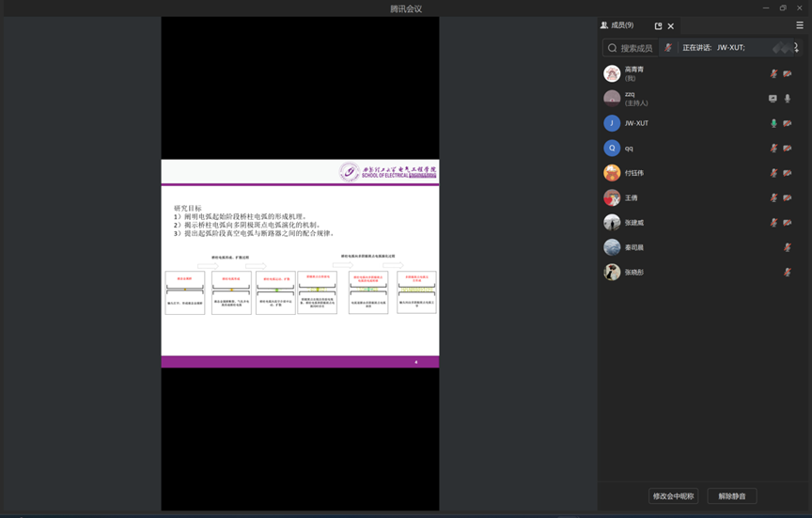Click the camera-off icon for 张建威
The width and height of the screenshot is (812, 518).
tap(788, 223)
